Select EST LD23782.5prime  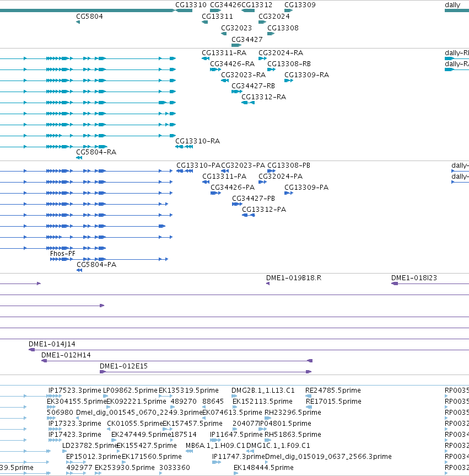pyautogui.click(x=90, y=446)
